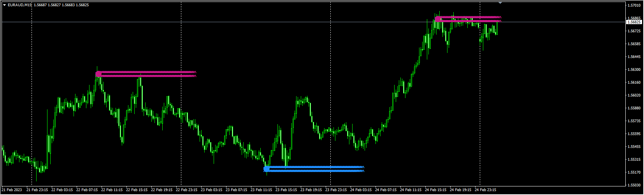The width and height of the screenshot is (644, 195).
Task: Click the 22 Feb 15:15 time label
Action: (x=137, y=190)
